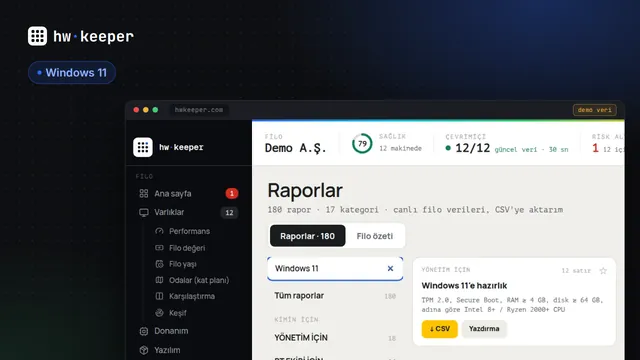Click the Windows 11 search field
640x360 pixels.
point(335,269)
